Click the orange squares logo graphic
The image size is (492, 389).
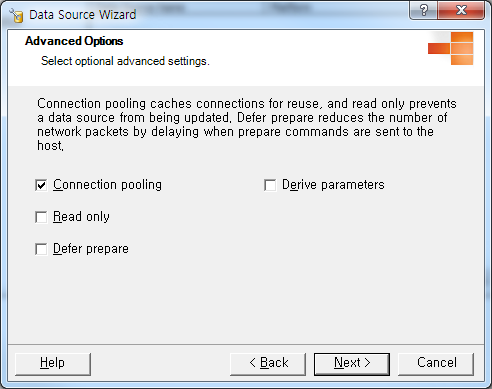click(x=451, y=48)
